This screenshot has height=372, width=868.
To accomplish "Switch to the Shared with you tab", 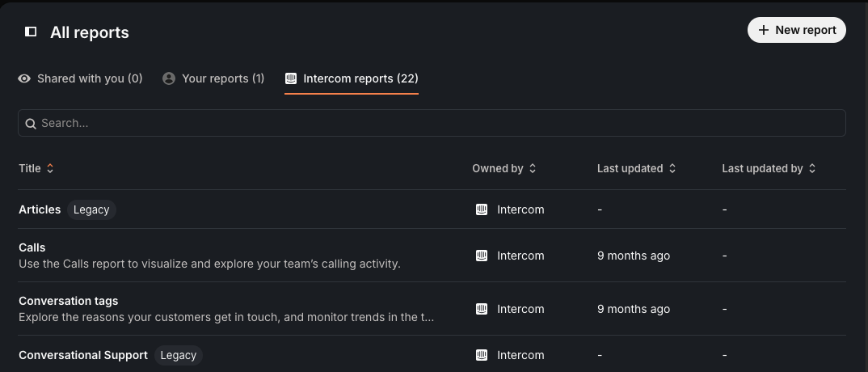I will (80, 78).
